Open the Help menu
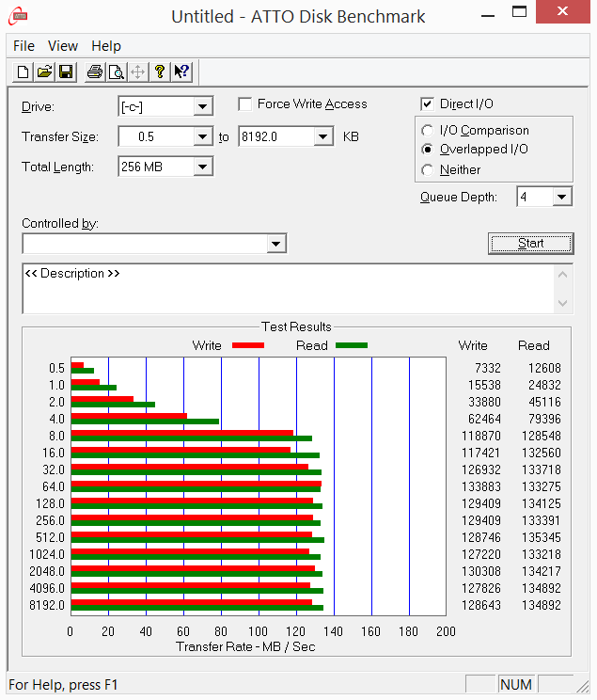This screenshot has width=597, height=700. click(106, 46)
